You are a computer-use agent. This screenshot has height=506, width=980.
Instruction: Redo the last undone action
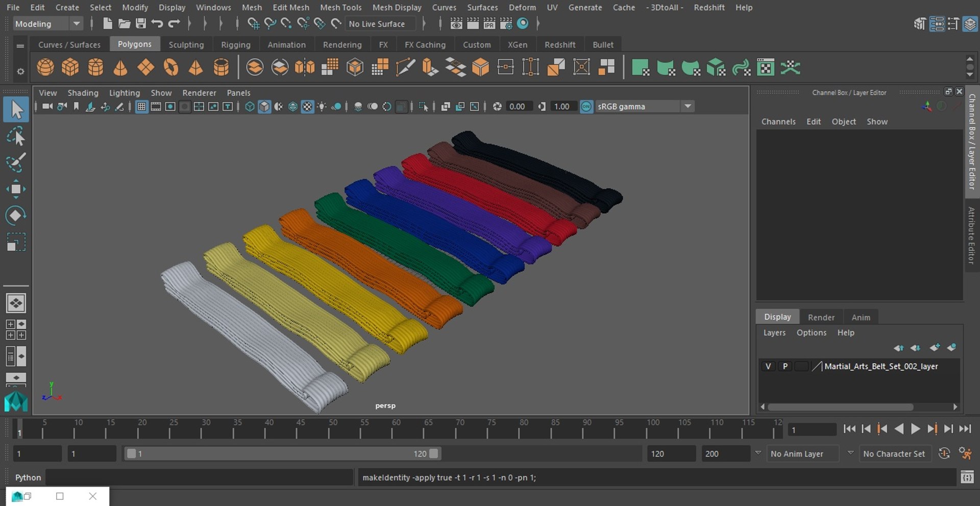174,23
